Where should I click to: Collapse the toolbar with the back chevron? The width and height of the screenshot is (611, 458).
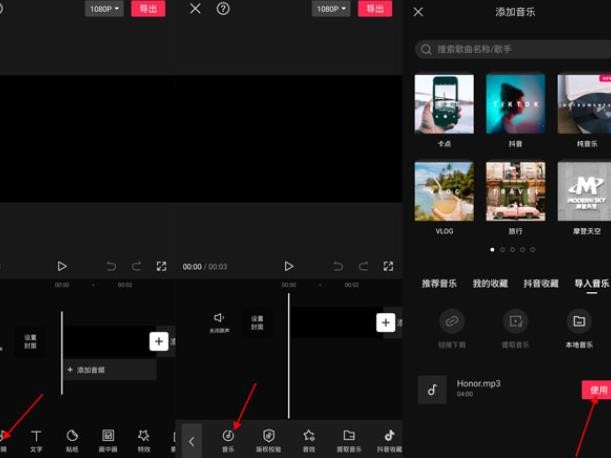[190, 440]
